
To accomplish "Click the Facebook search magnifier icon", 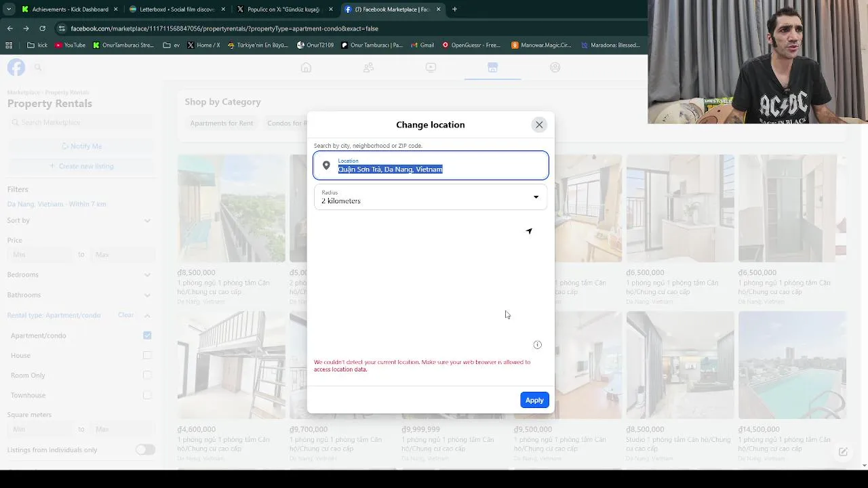I will [38, 67].
